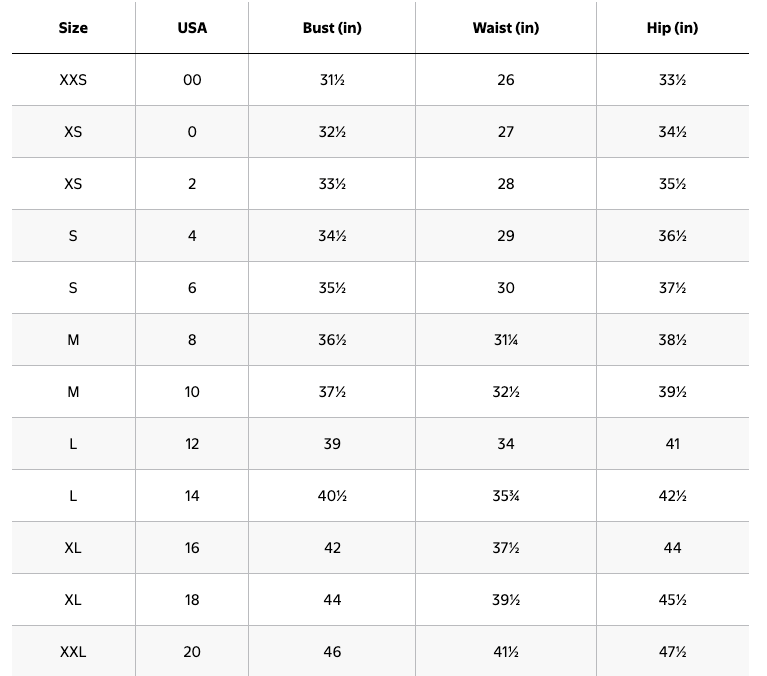Image resolution: width=767 pixels, height=676 pixels.
Task: Click waist value 28 in USA 2 row
Action: [506, 184]
